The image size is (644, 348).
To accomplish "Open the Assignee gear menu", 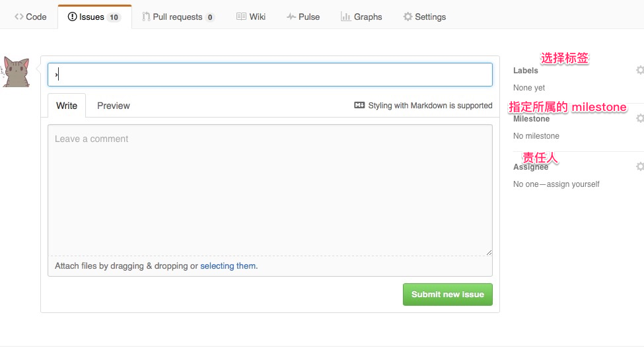I will pos(639,166).
